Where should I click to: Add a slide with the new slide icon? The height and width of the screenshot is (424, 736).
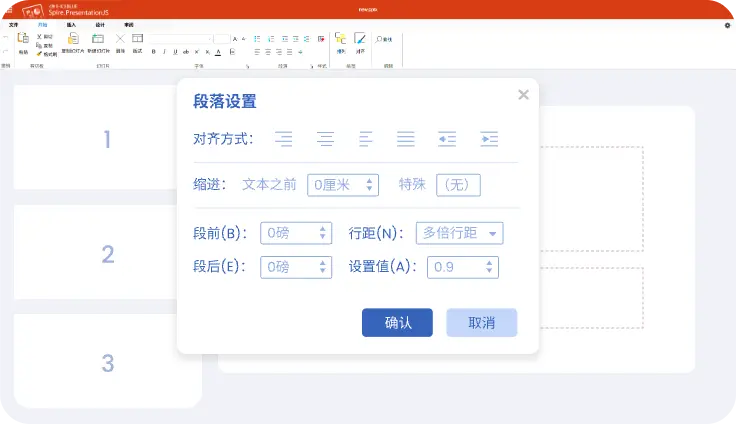[98, 38]
